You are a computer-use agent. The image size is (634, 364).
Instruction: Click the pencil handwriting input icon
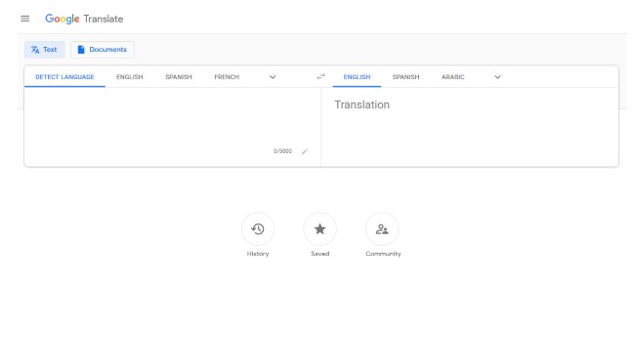(x=305, y=151)
